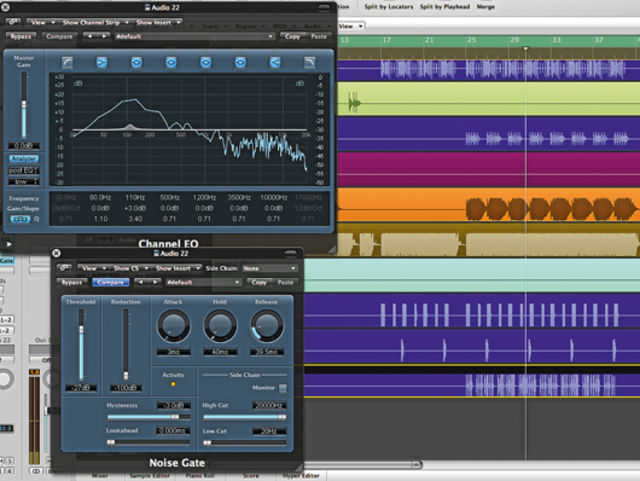Adjust the Reduction slider in Noise Gate
The height and width of the screenshot is (481, 640).
pyautogui.click(x=126, y=345)
